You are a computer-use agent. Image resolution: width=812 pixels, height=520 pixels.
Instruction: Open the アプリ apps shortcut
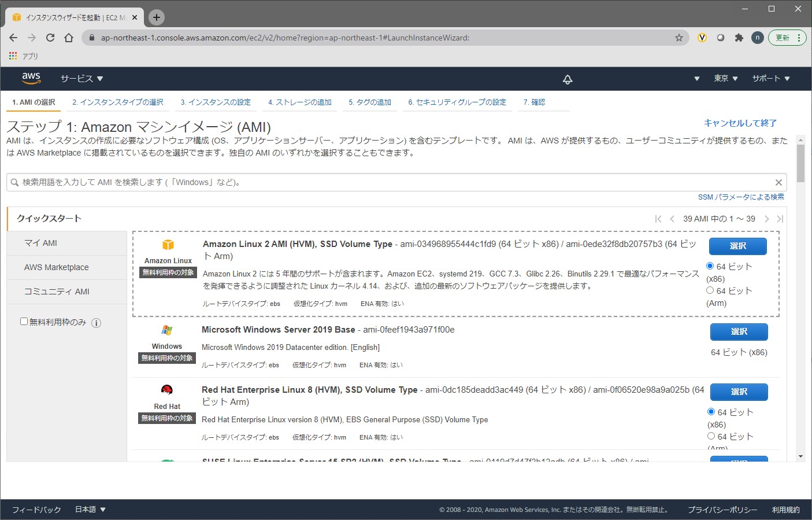tap(24, 56)
